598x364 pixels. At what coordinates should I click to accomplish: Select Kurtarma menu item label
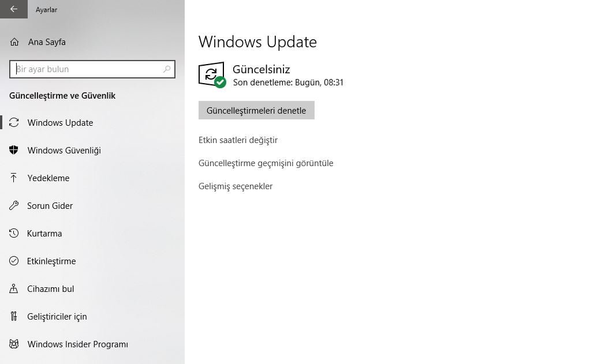coord(44,234)
